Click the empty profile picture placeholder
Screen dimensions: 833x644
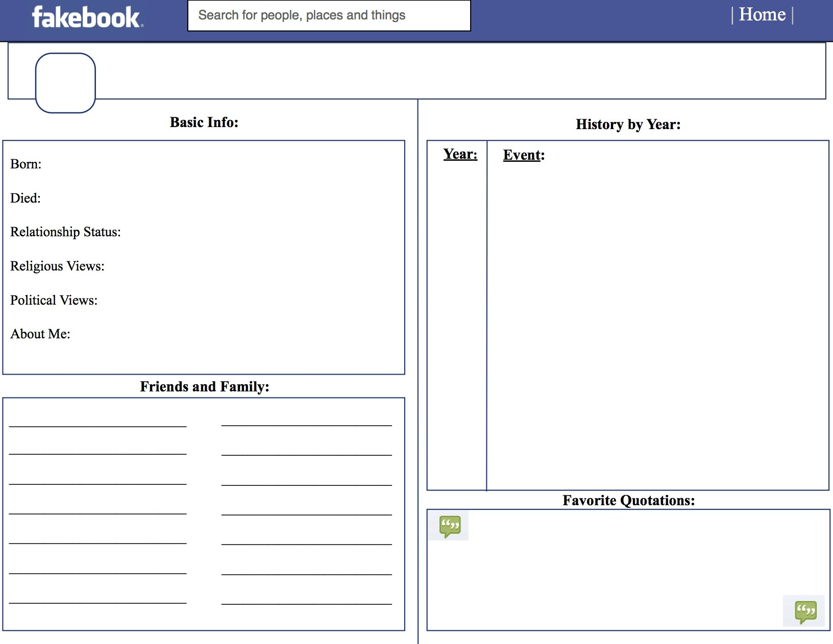(x=65, y=83)
